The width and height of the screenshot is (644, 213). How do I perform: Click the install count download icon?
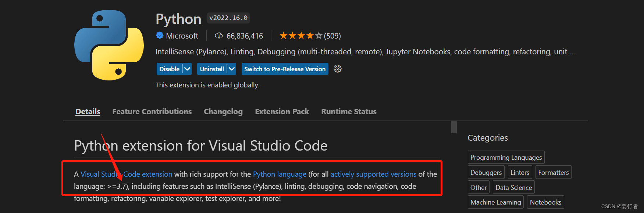[219, 36]
